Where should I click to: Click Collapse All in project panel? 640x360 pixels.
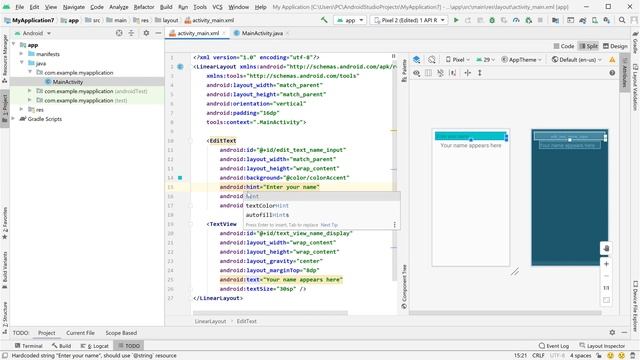click(131, 33)
